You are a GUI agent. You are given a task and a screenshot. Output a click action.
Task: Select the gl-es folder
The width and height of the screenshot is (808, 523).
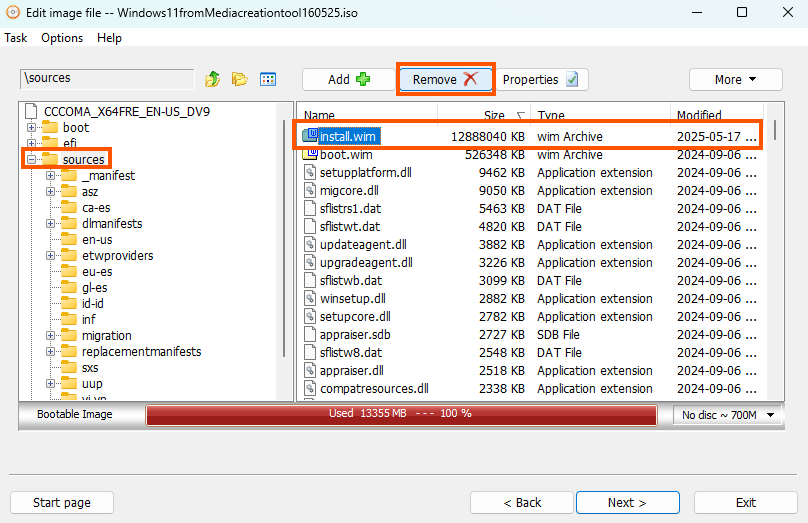click(95, 288)
